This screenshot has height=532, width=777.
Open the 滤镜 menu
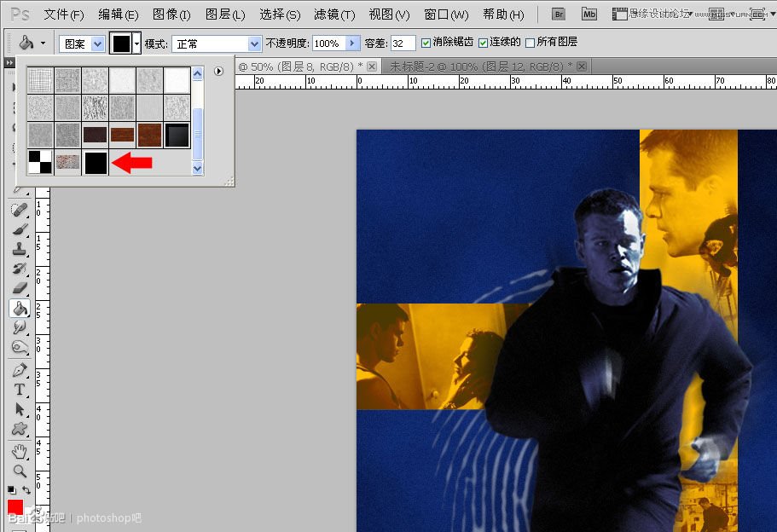(x=333, y=14)
